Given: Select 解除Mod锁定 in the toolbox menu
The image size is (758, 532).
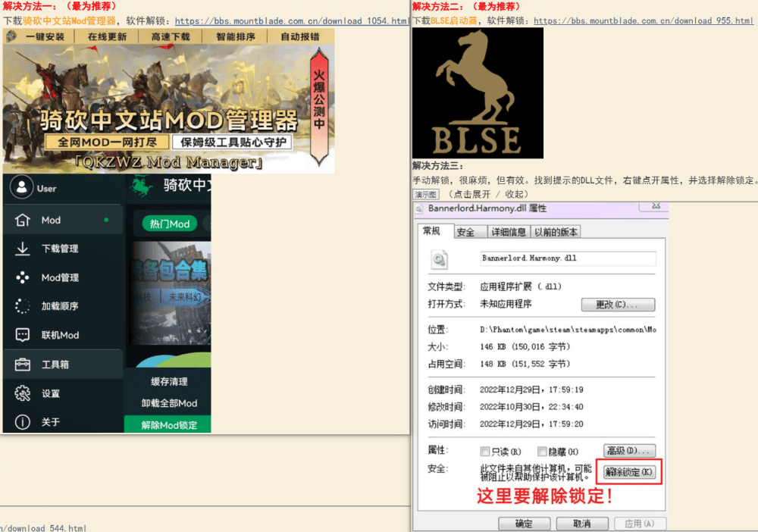Looking at the screenshot, I should tap(168, 425).
